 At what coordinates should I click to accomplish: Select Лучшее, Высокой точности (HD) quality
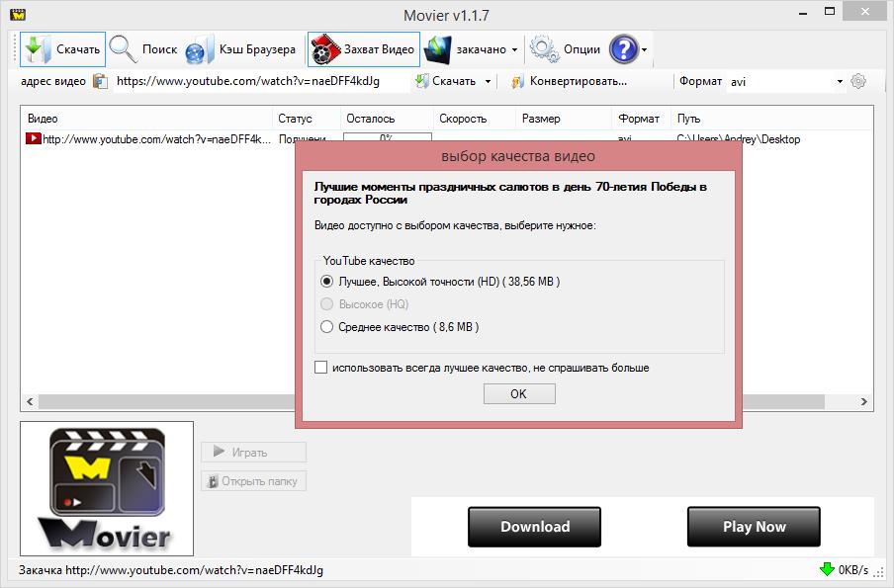tap(327, 282)
